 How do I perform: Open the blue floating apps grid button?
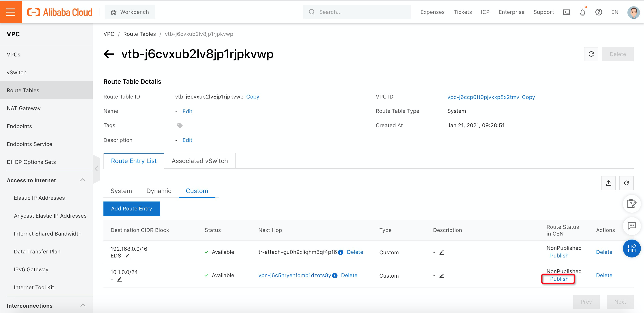click(631, 249)
